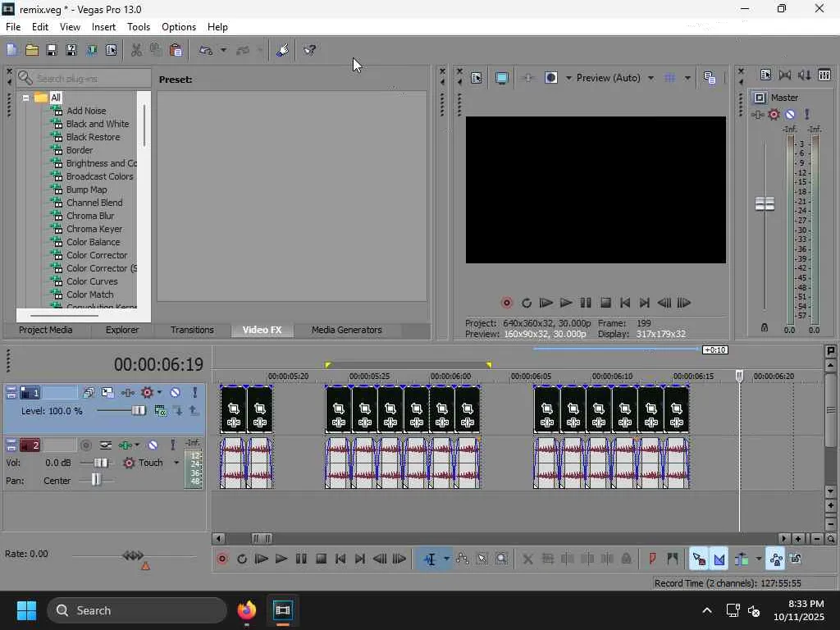Click the Play button under the preview
This screenshot has width=840, height=630.
[566, 303]
